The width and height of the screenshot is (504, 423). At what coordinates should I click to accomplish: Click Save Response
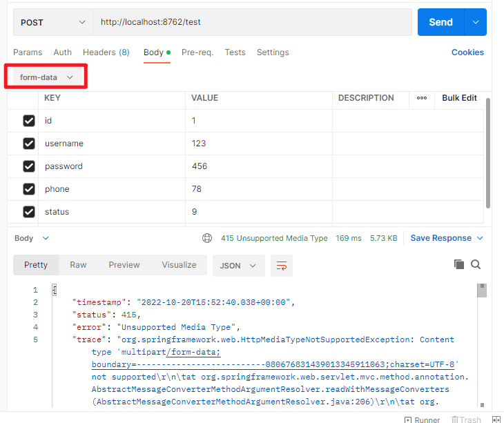pyautogui.click(x=441, y=238)
